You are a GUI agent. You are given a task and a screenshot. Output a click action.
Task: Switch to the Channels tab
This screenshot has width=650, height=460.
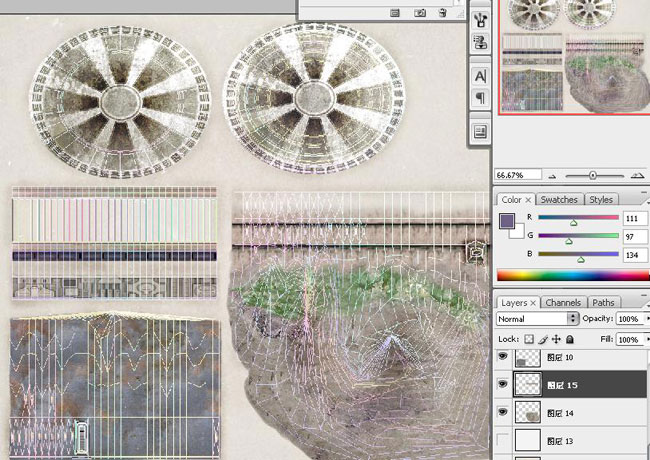(563, 303)
